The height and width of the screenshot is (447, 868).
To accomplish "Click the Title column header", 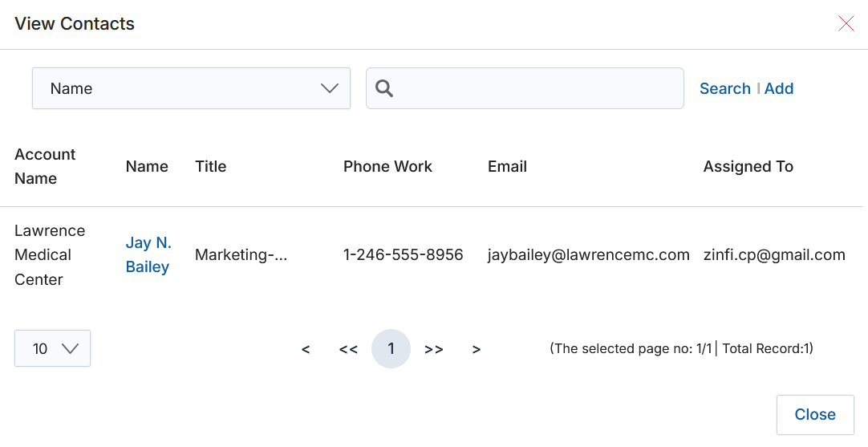I will coord(210,167).
